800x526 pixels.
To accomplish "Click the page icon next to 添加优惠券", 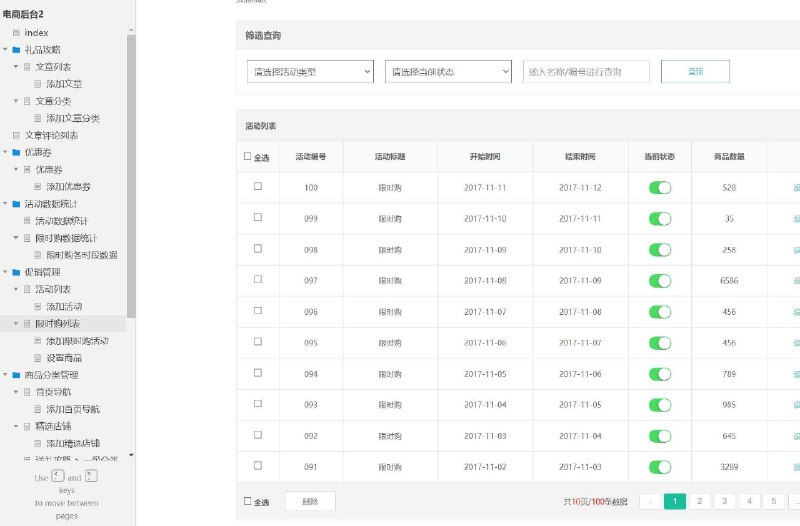I will tap(38, 187).
